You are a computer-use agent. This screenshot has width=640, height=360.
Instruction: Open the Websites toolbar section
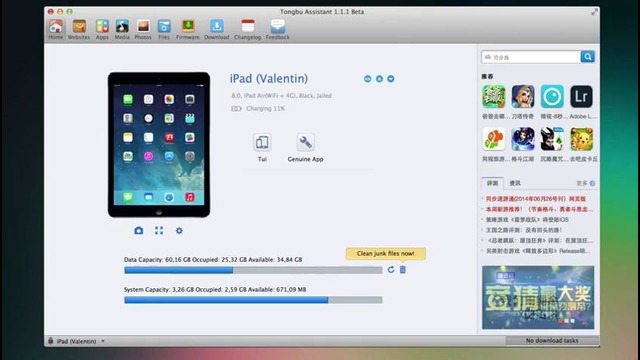point(79,29)
